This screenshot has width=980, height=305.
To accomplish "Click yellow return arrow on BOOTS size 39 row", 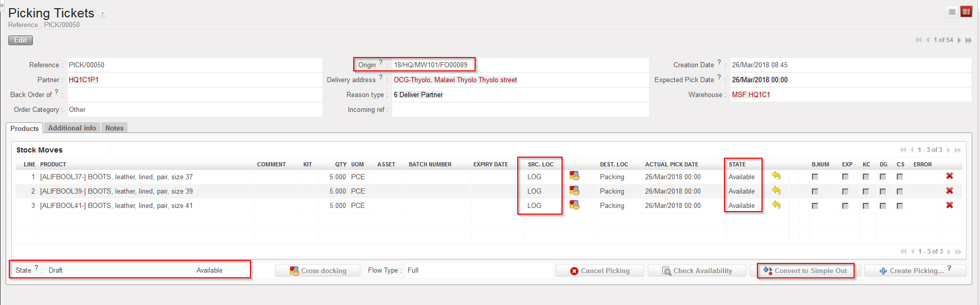I will [776, 190].
